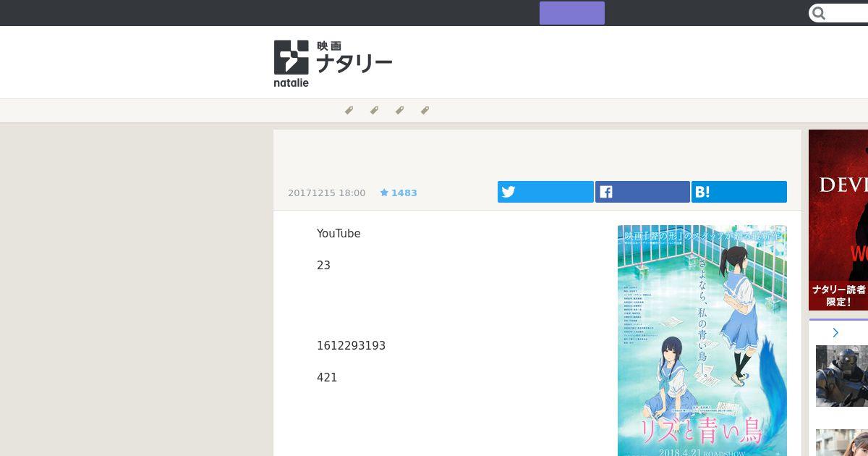Expand the sidebar blue chevron arrow

point(835,333)
